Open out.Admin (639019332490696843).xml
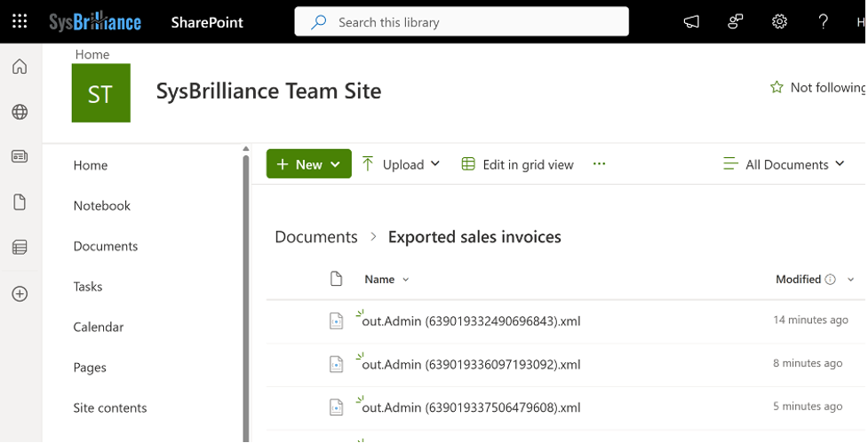 pyautogui.click(x=471, y=320)
